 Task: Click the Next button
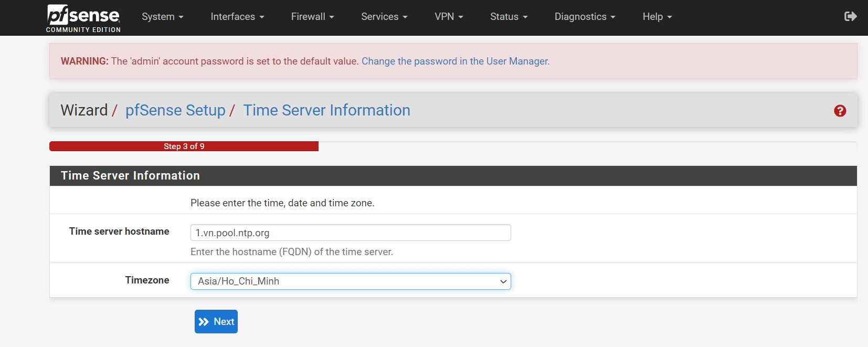(x=216, y=321)
